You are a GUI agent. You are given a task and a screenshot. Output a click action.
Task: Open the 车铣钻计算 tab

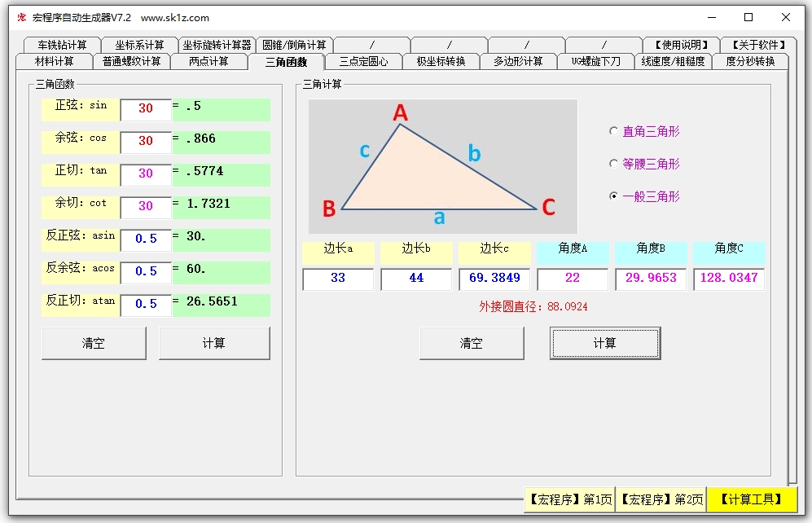[x=62, y=45]
